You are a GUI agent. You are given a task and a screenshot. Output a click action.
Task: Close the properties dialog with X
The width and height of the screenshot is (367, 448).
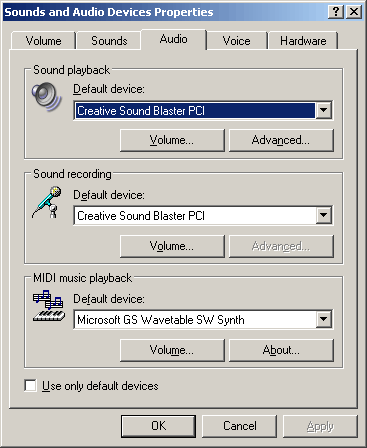pyautogui.click(x=354, y=12)
